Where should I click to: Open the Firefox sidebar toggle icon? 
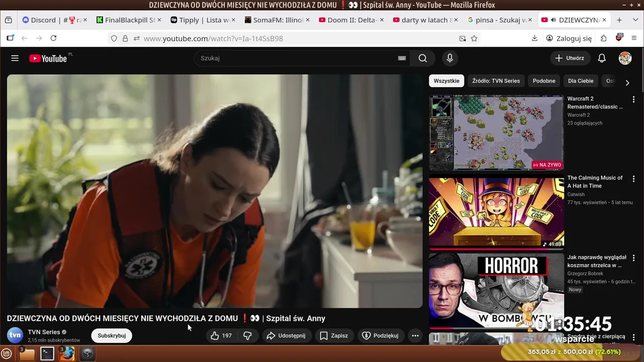coord(10,38)
